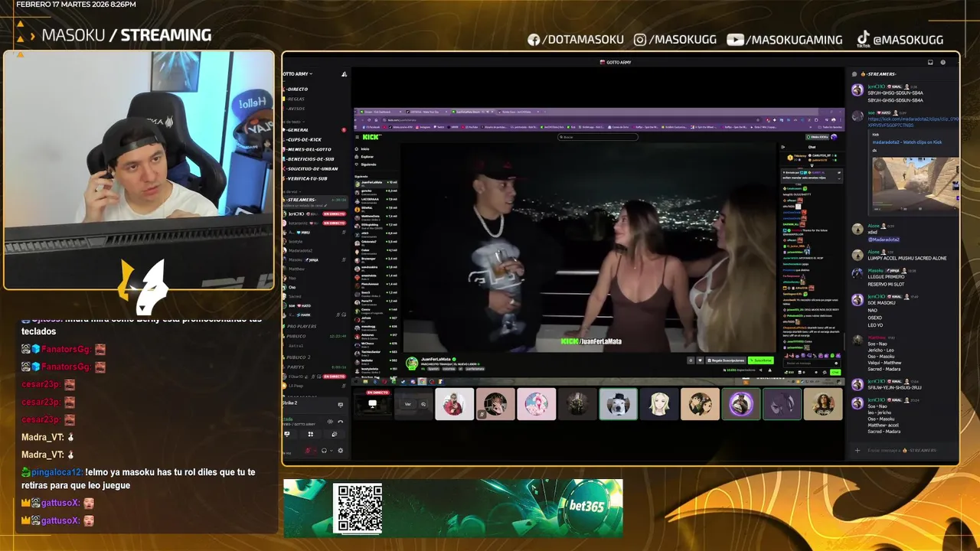Collapse the Kick chat panel arrow icon
The height and width of the screenshot is (551, 980).
click(782, 147)
